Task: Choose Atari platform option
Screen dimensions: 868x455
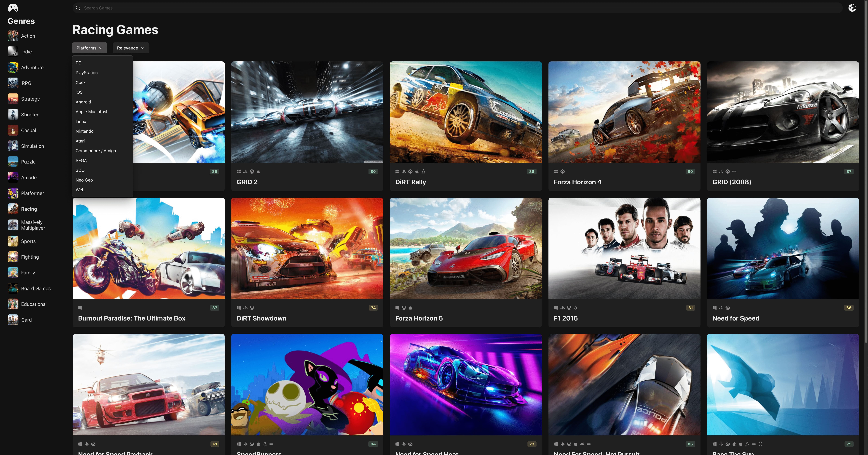Action: [102, 141]
